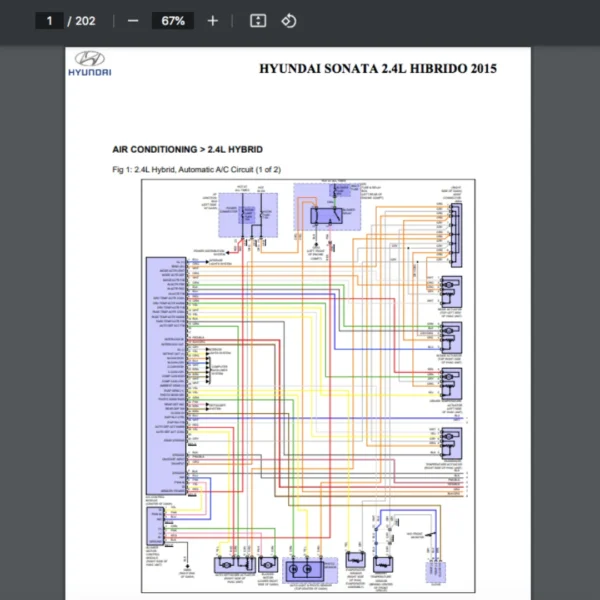Click the HYUNDAI SONATA 2.4L HIBRIDO 2015 title
This screenshot has height=600, width=600.
point(377,69)
